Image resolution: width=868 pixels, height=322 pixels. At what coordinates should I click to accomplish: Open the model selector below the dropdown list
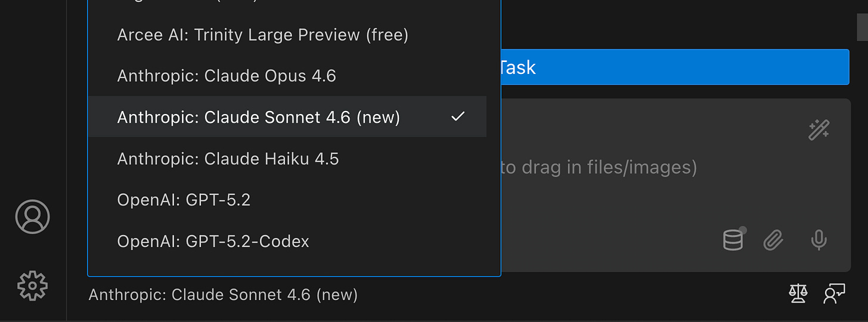coord(223,295)
